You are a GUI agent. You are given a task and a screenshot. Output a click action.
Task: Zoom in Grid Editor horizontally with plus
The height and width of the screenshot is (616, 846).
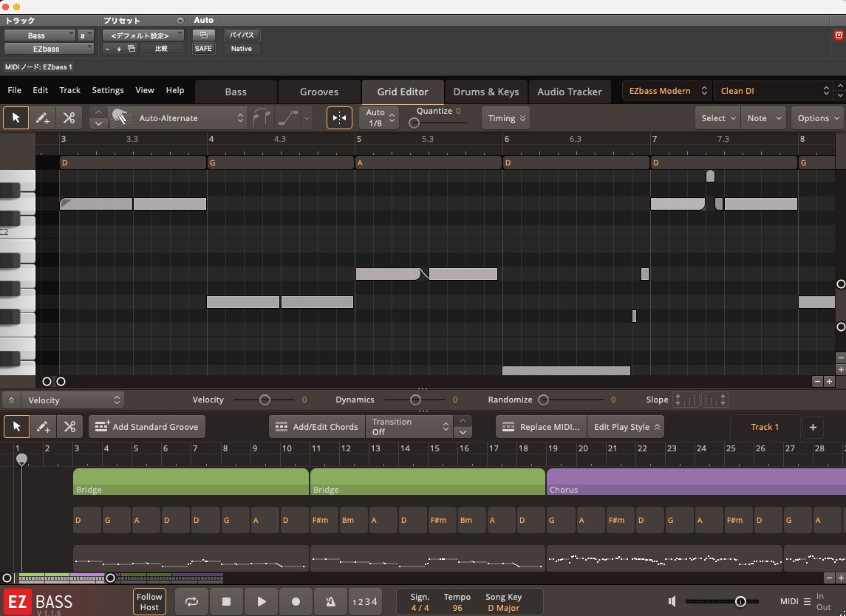click(x=829, y=381)
